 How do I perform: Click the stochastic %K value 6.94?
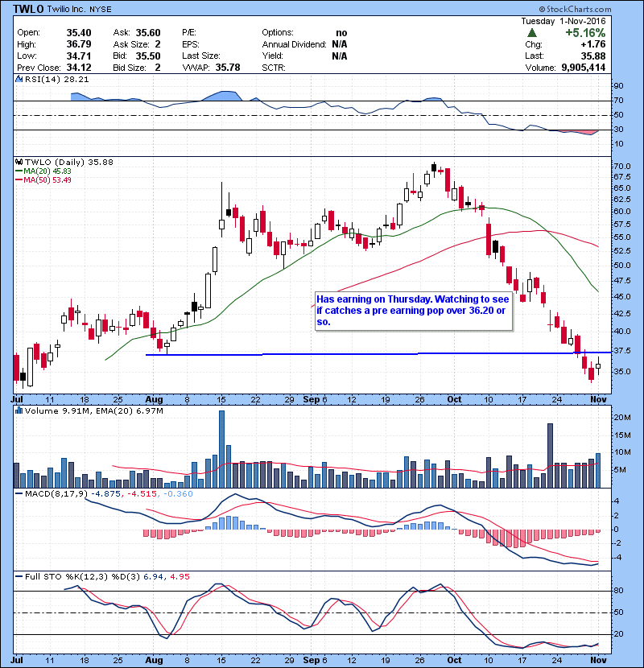click(x=153, y=576)
